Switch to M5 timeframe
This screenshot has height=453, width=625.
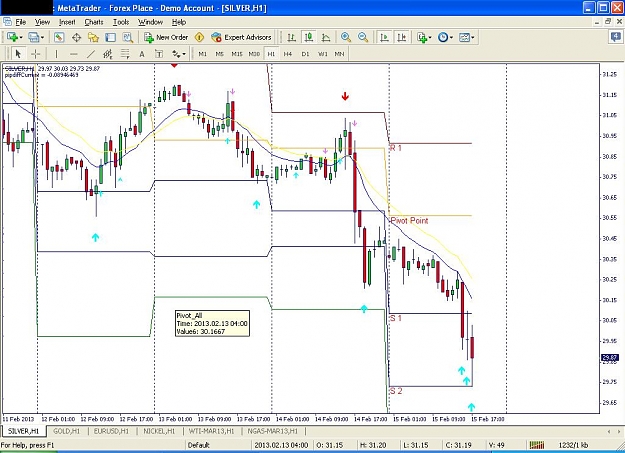[x=219, y=53]
